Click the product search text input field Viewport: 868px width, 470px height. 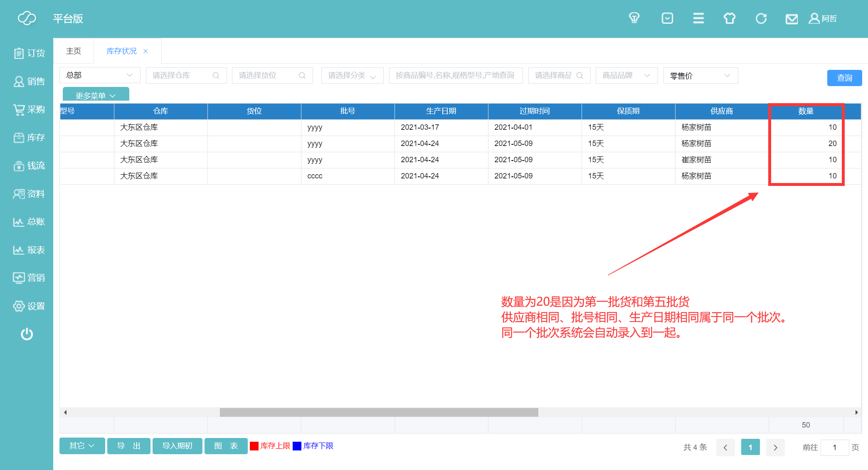pyautogui.click(x=455, y=75)
